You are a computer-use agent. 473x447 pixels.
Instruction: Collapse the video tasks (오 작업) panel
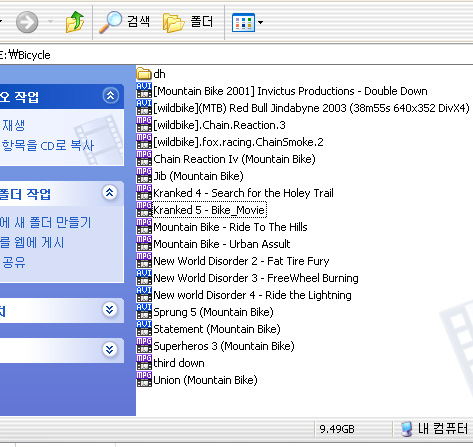110,96
